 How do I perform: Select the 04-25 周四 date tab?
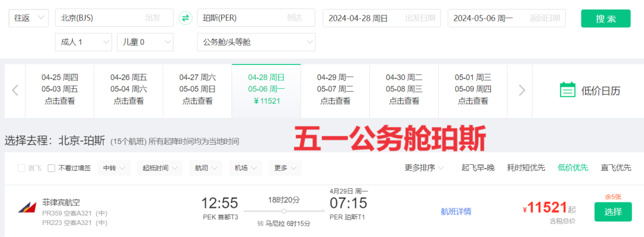coord(60,91)
